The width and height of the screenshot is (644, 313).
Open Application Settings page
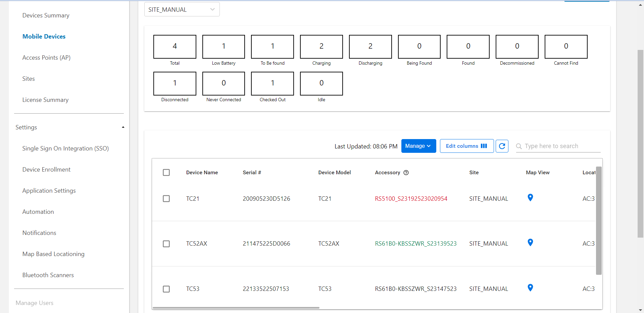(x=49, y=191)
